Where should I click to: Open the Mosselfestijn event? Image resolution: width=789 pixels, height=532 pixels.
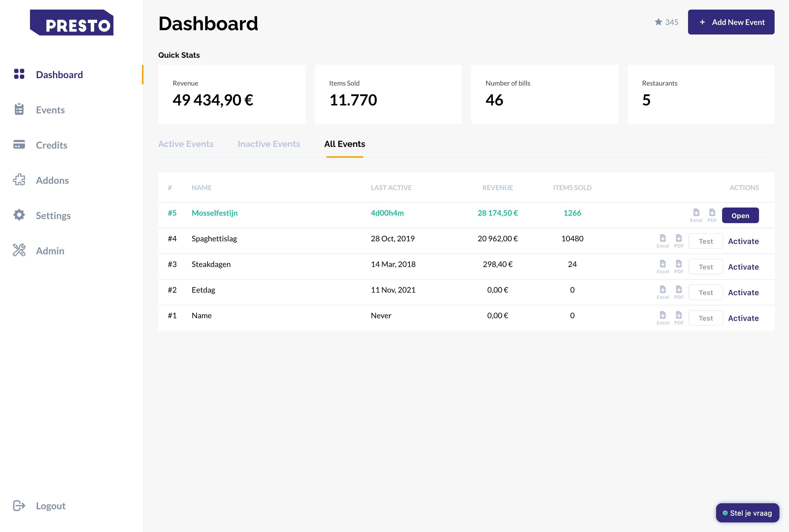(740, 215)
